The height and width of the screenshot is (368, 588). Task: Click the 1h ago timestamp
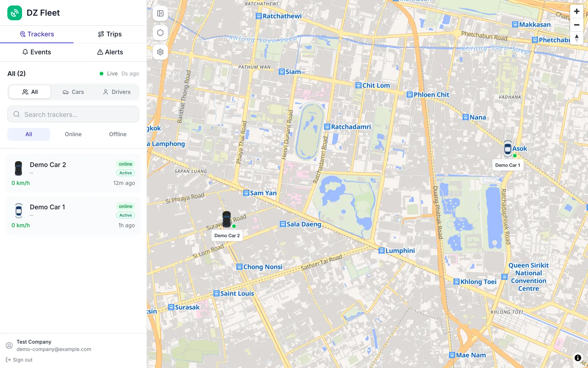click(x=126, y=225)
